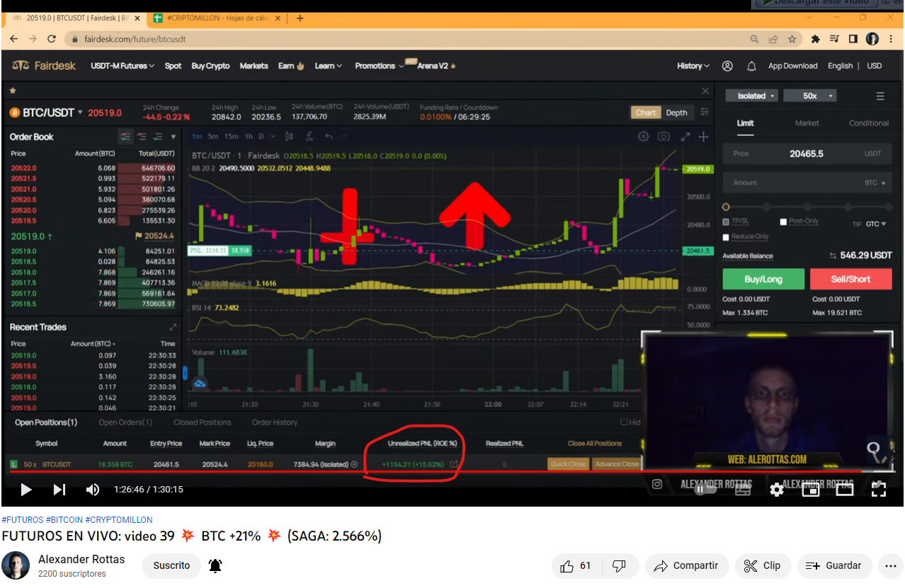Open the 50x leverage dropdown
Screen dimensions: 905x588
[x=810, y=96]
